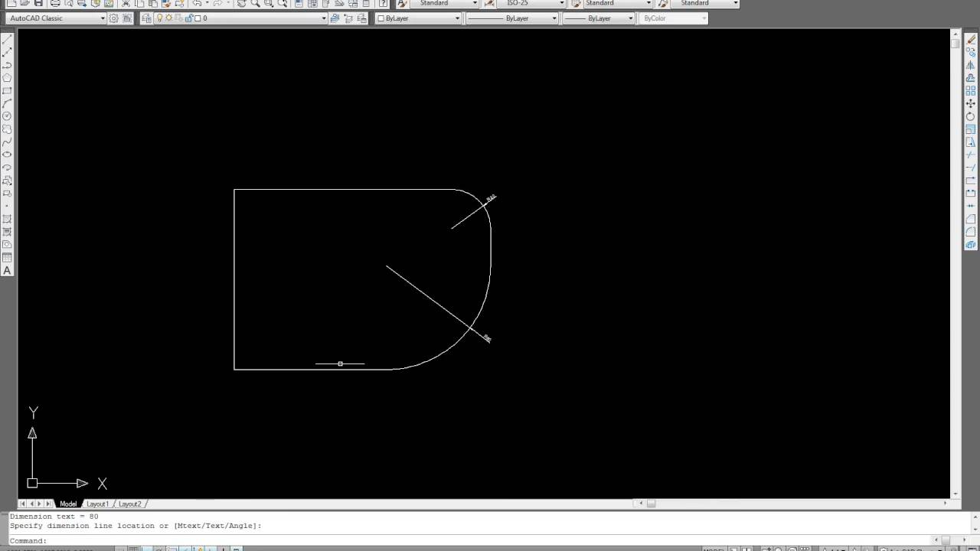Select the Polygon tool
Screen dimensions: 980x551
(7, 77)
